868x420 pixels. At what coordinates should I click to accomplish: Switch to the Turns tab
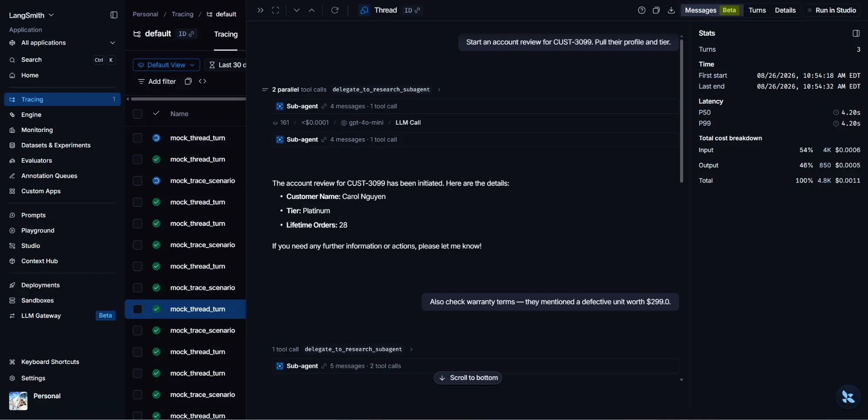tap(757, 10)
